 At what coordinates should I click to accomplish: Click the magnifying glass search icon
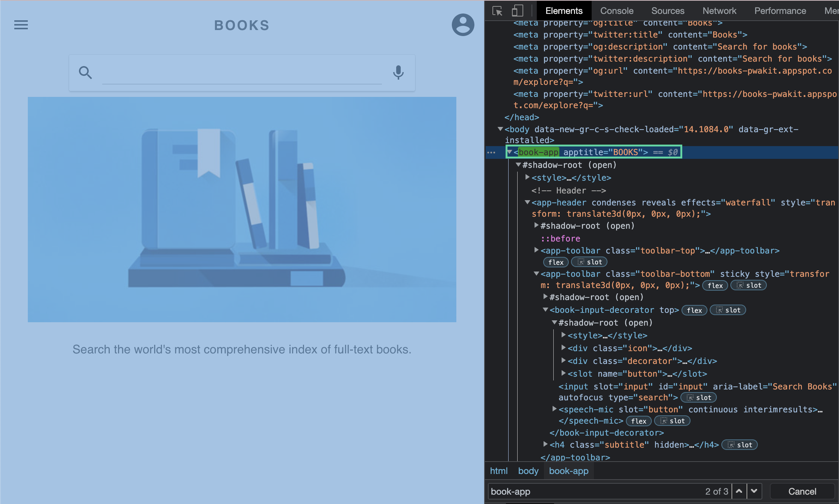coord(85,72)
